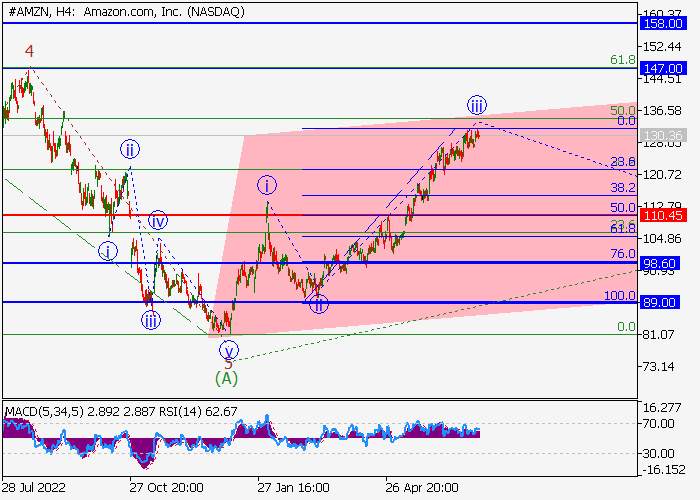Select the 104.86 price axis value
This screenshot has height=500, width=700.
click(662, 239)
